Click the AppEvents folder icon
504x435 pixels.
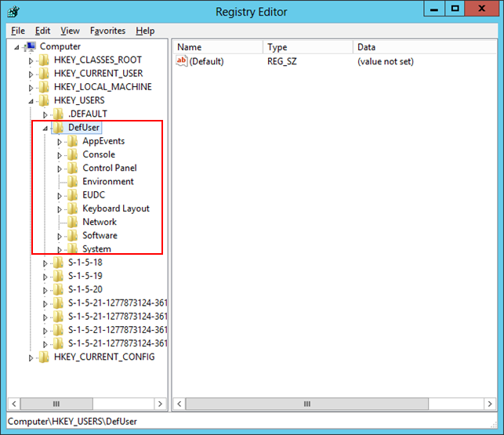(x=73, y=141)
